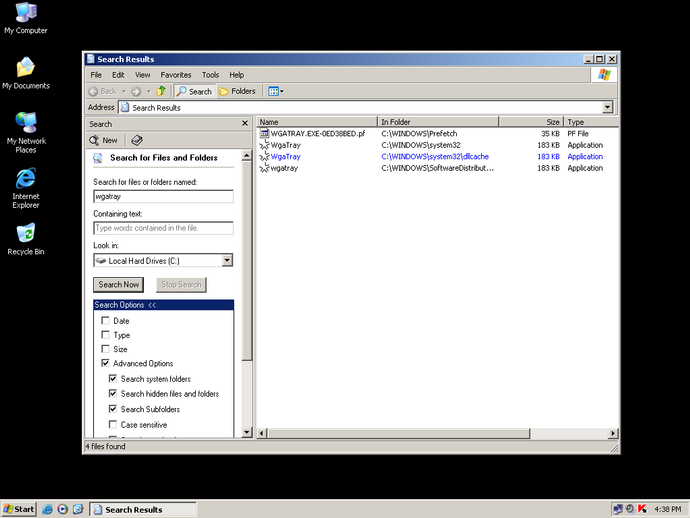Open the Views button dropdown arrow
The height and width of the screenshot is (518, 690).
click(282, 91)
